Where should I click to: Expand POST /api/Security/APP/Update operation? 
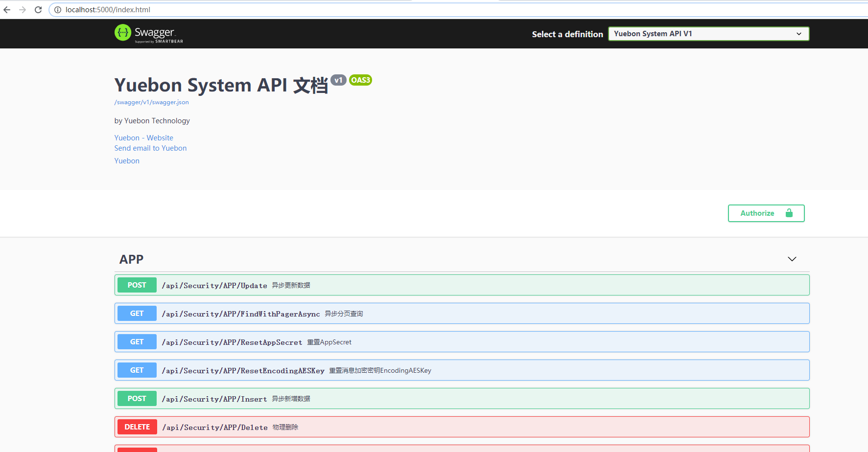point(462,285)
